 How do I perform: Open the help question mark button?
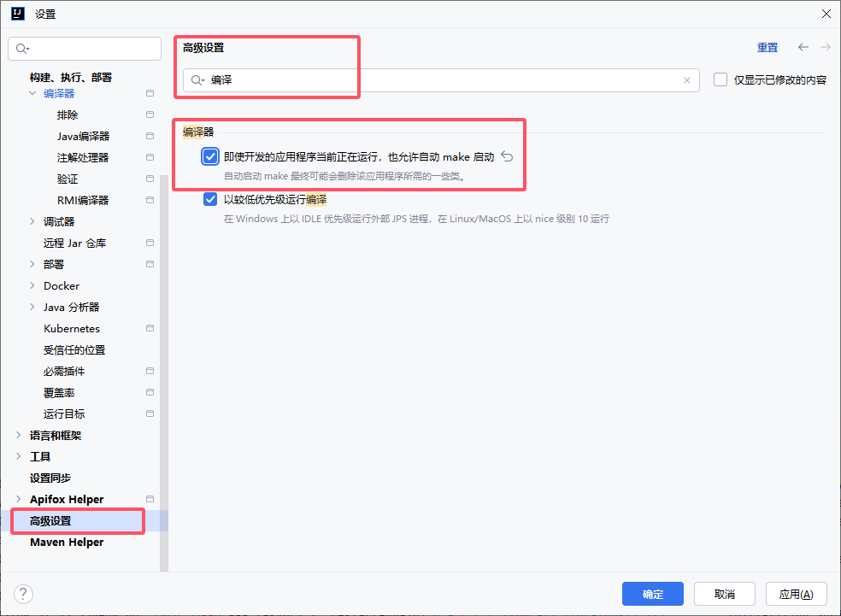point(24,594)
